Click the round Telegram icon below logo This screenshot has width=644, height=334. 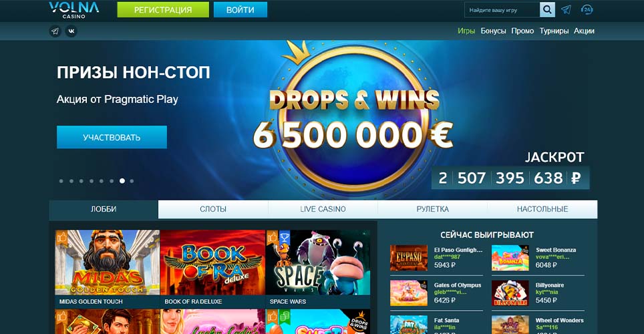pos(55,31)
